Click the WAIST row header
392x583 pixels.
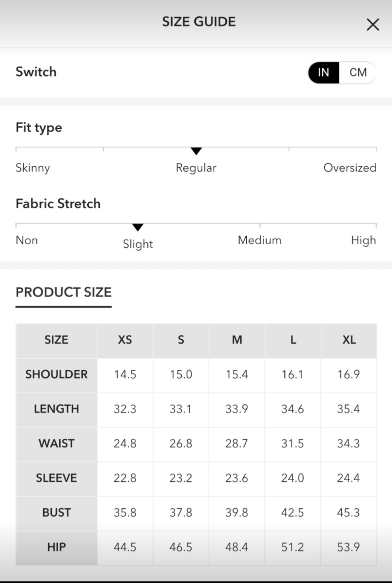(x=56, y=443)
